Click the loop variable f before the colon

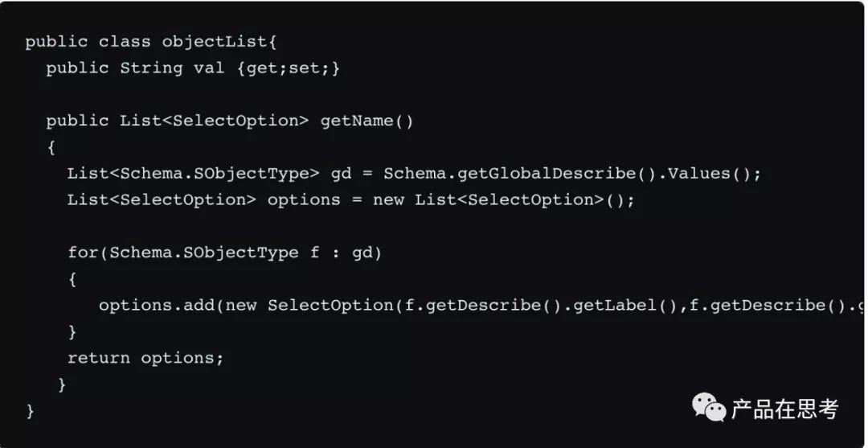tap(314, 253)
